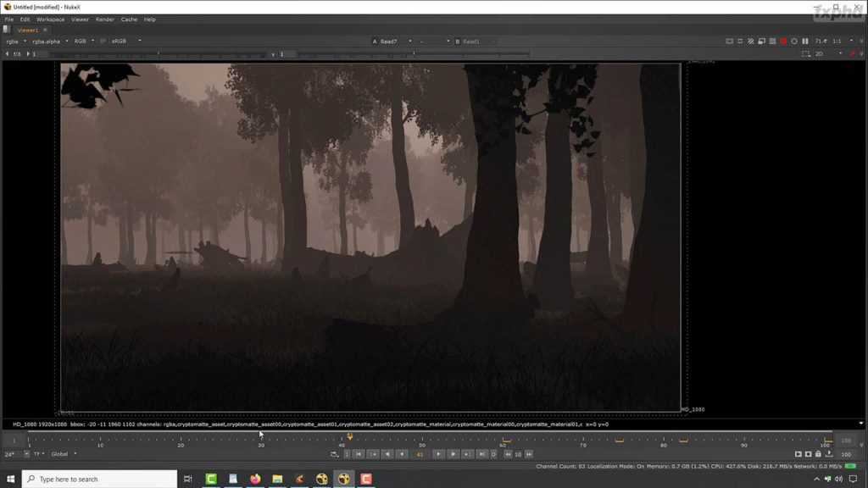Screen dimensions: 868x488
Task: Open the 1:1 downscale ratio dropdown
Action: [843, 42]
